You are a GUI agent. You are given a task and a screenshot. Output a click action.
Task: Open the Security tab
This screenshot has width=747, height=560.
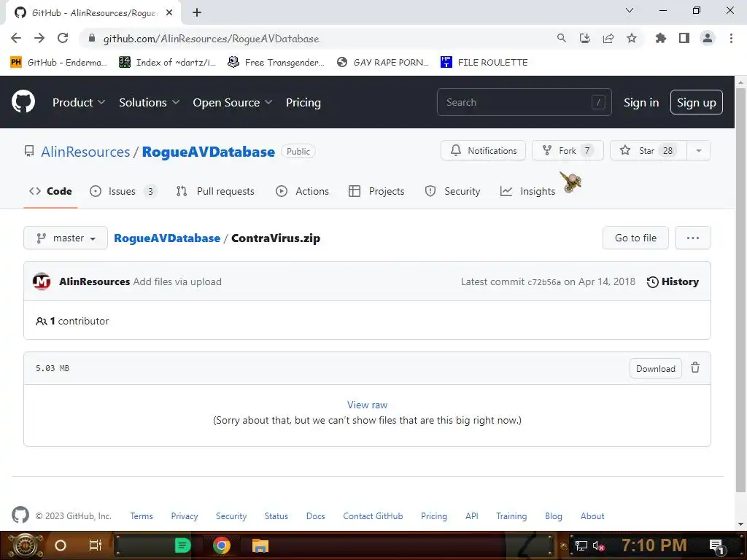[452, 191]
